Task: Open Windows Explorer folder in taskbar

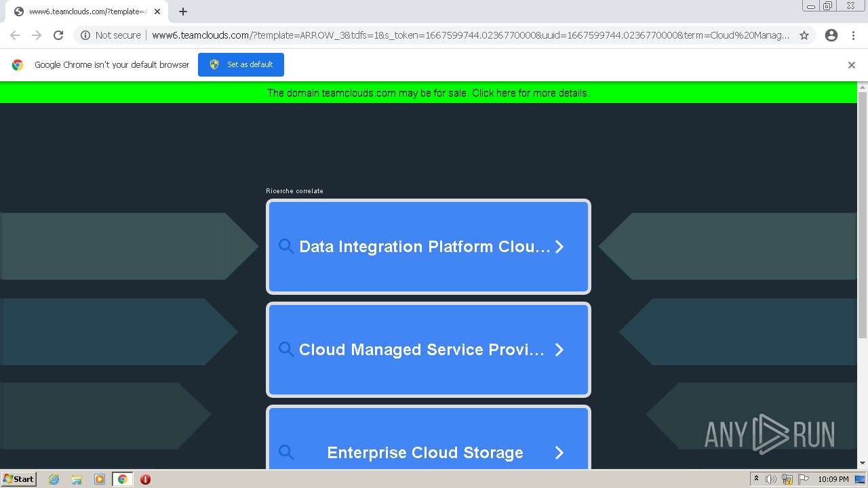Action: click(x=77, y=479)
